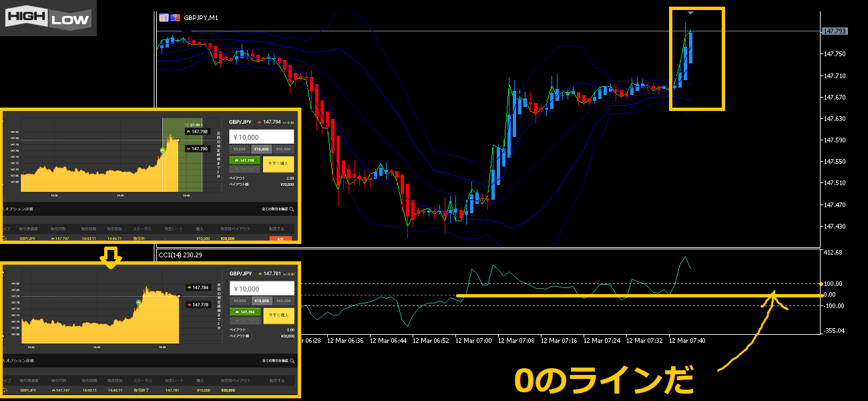
Task: Select the ¥50,000 preset in the 147.794 panel
Action: coord(283,149)
